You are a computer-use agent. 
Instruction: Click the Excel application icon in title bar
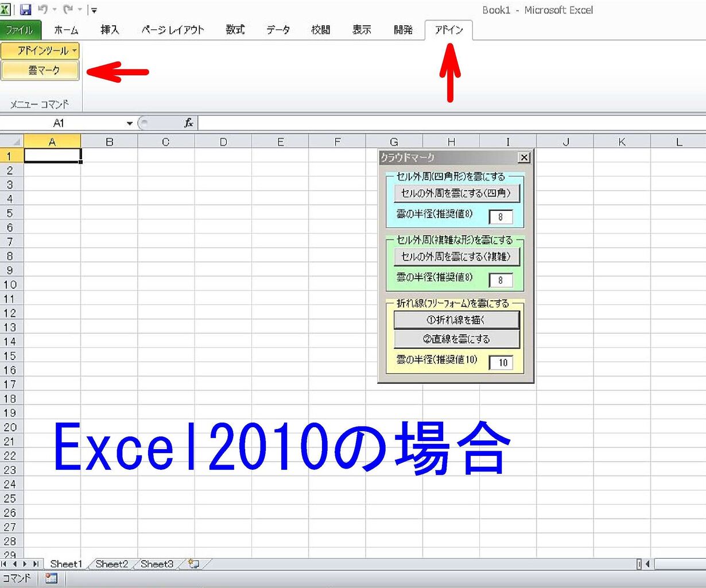(x=6, y=10)
